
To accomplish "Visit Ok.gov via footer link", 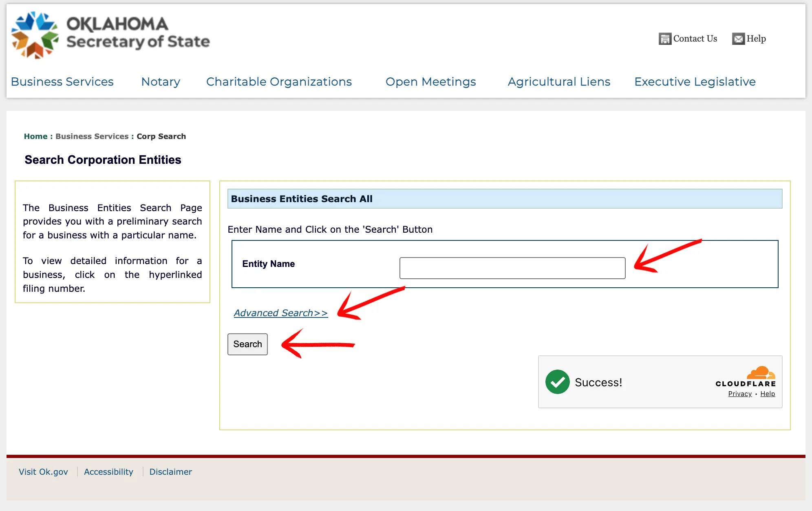I will point(43,472).
